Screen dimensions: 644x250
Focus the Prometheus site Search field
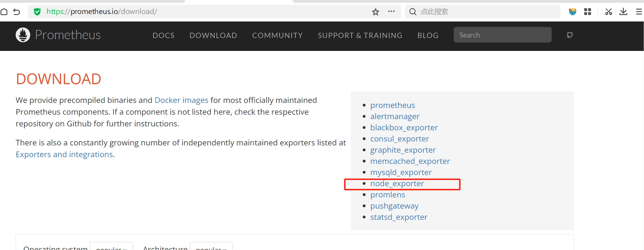point(502,35)
